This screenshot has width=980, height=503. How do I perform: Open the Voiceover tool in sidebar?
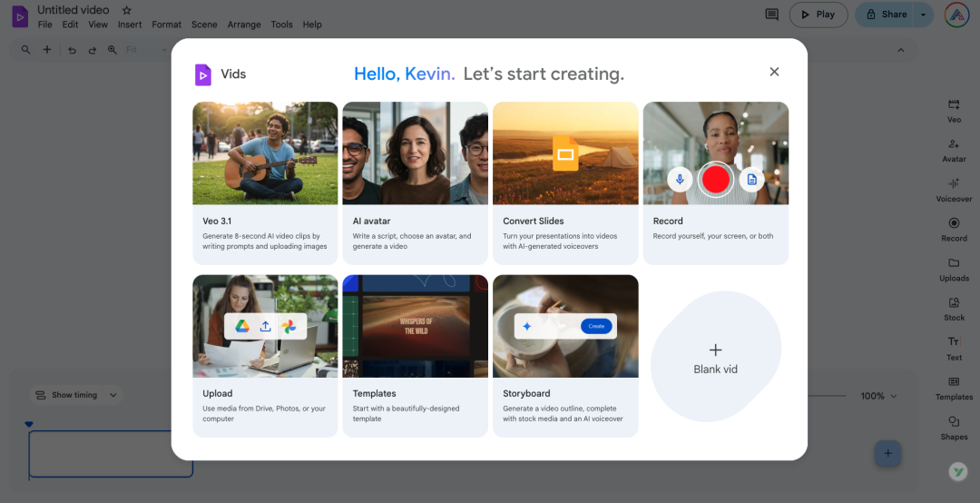tap(954, 189)
